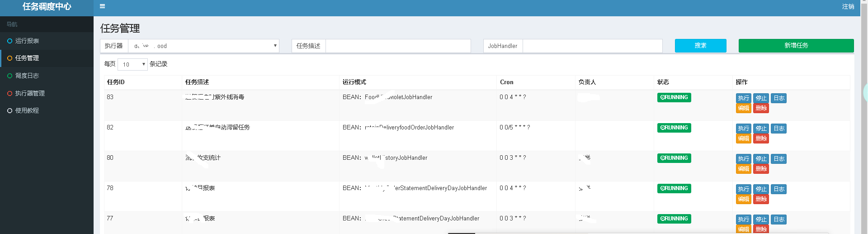Toggle the sidebar hamburger menu icon
This screenshot has height=234, width=868.
(103, 6)
